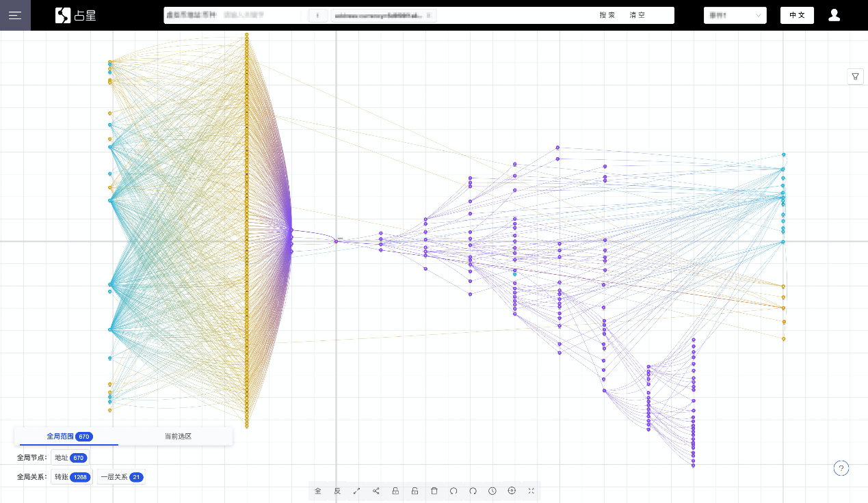
Task: Click the 全 select-all toolbar button
Action: (x=318, y=491)
